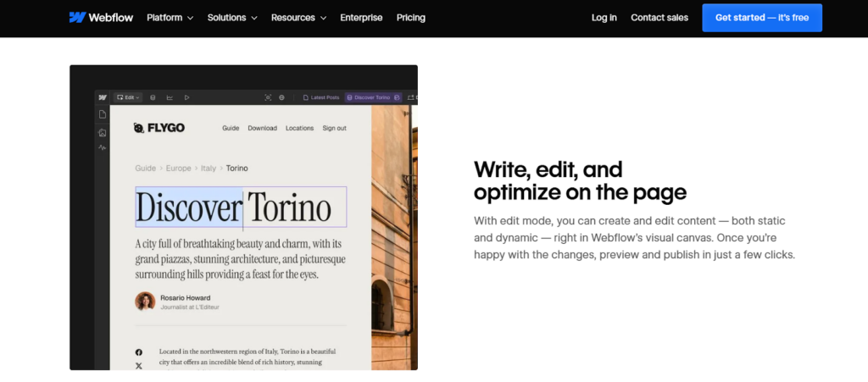Click Get started — it's free button
Viewport: 868px width, 382px height.
pos(762,18)
